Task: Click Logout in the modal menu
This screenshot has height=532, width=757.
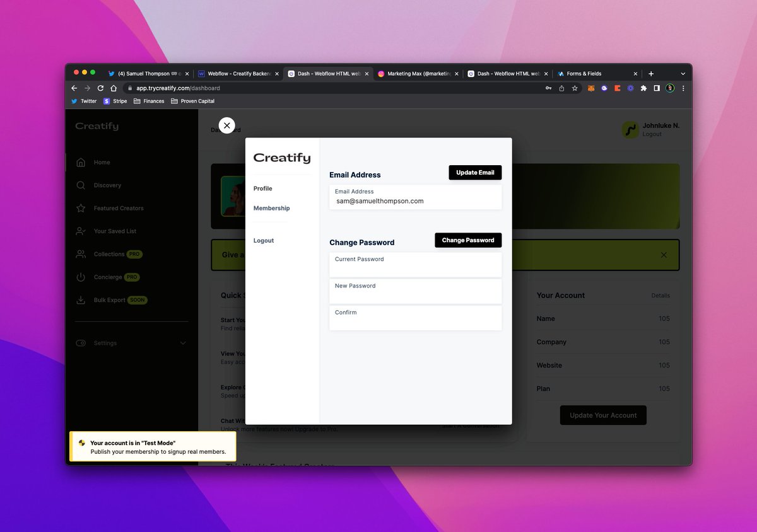Action: click(x=264, y=241)
